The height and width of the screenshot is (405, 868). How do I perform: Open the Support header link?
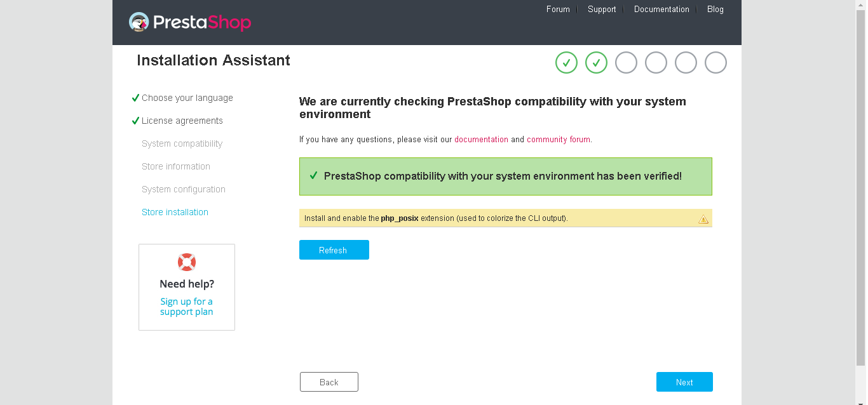click(x=602, y=10)
